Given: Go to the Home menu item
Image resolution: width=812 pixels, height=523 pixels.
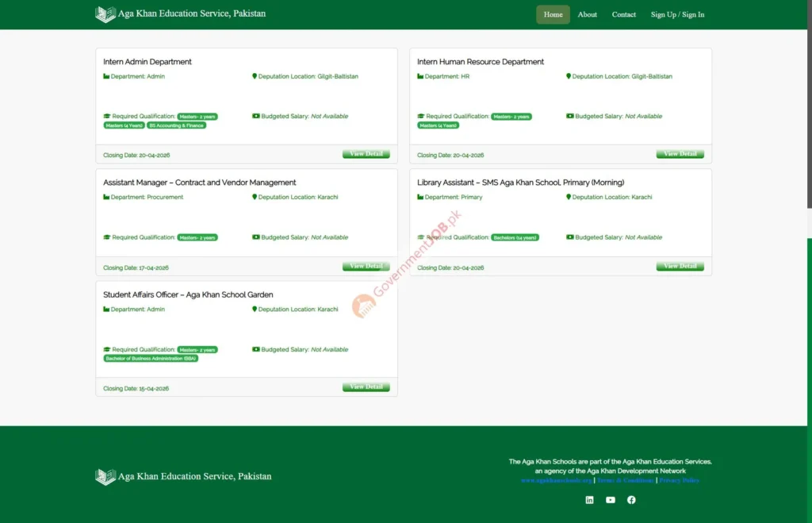Looking at the screenshot, I should click(x=553, y=14).
